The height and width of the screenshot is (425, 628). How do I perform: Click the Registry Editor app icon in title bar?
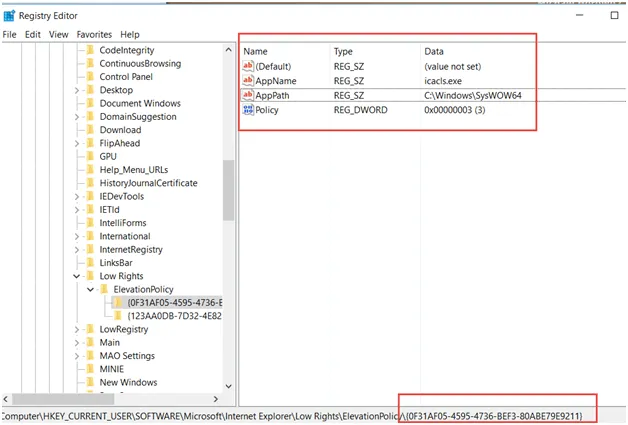click(x=9, y=15)
